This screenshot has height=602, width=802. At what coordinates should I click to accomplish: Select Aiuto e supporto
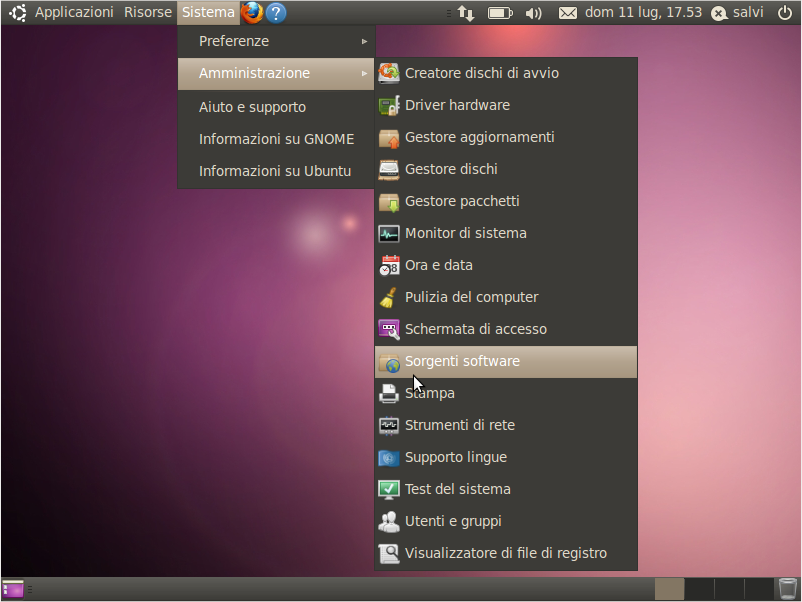(x=276, y=107)
